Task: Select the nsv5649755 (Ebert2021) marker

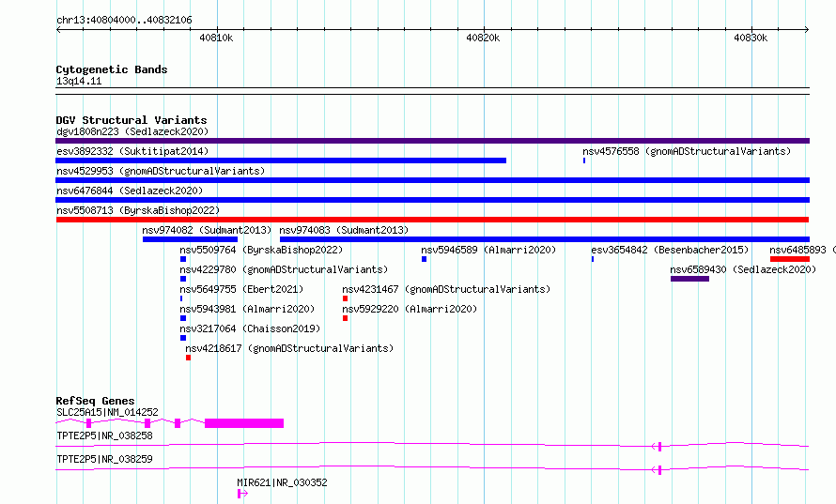Action: tap(181, 298)
